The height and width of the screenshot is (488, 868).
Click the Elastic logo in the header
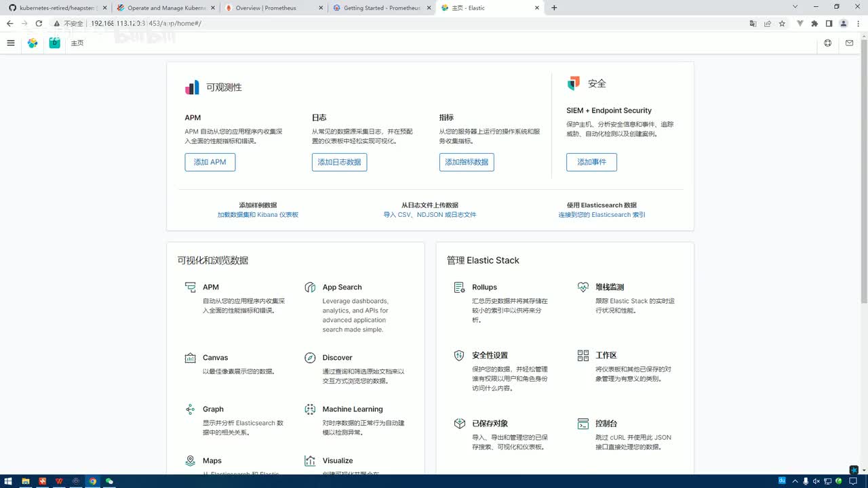[33, 43]
